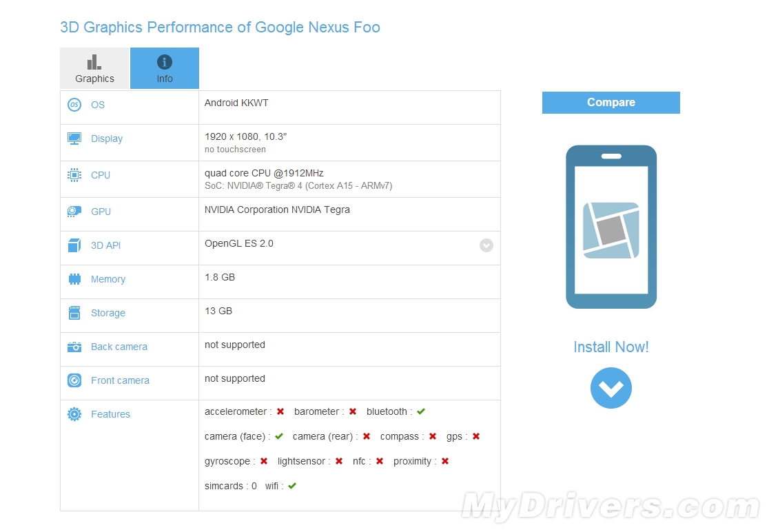
Task: Click the no touchscreen note
Action: [x=236, y=150]
